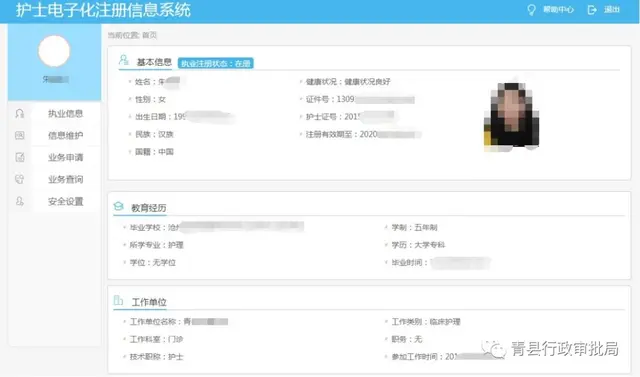Click the 证件号 field

pyautogui.click(x=360, y=99)
